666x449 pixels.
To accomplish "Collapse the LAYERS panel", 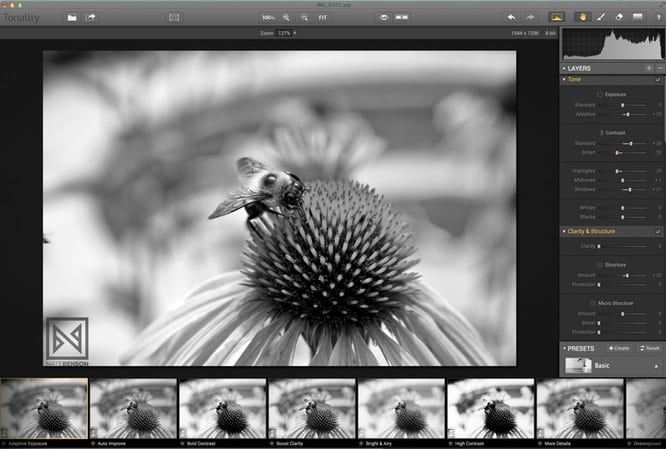I will pyautogui.click(x=564, y=68).
